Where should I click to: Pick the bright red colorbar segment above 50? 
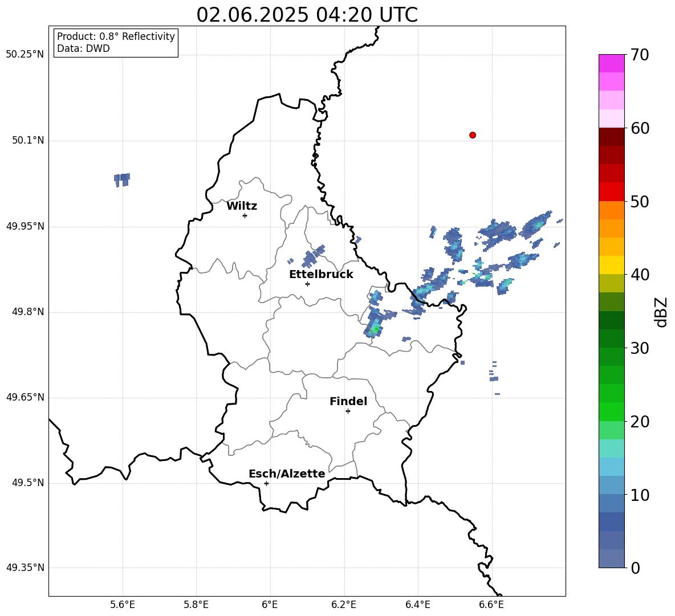[612, 192]
